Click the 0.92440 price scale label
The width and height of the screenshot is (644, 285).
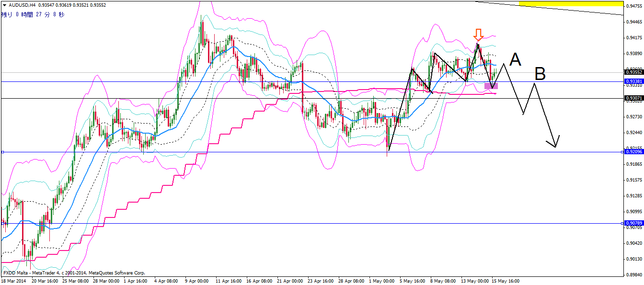(x=634, y=133)
